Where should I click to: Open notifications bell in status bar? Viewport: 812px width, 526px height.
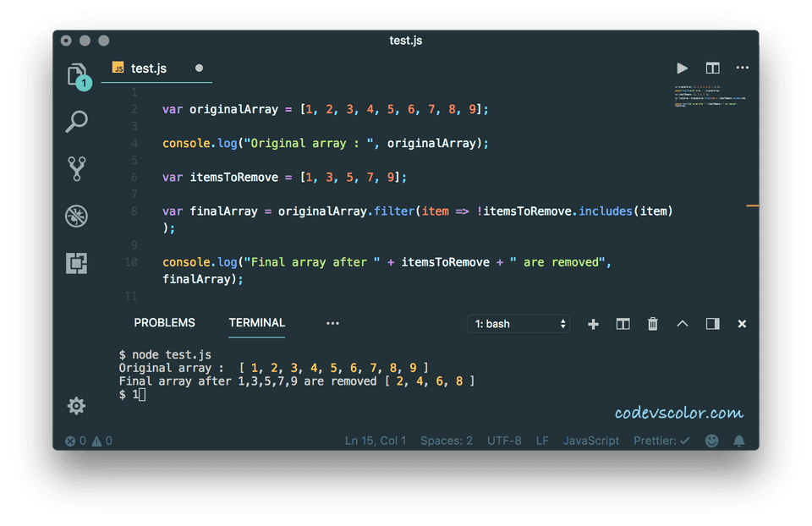click(x=739, y=441)
